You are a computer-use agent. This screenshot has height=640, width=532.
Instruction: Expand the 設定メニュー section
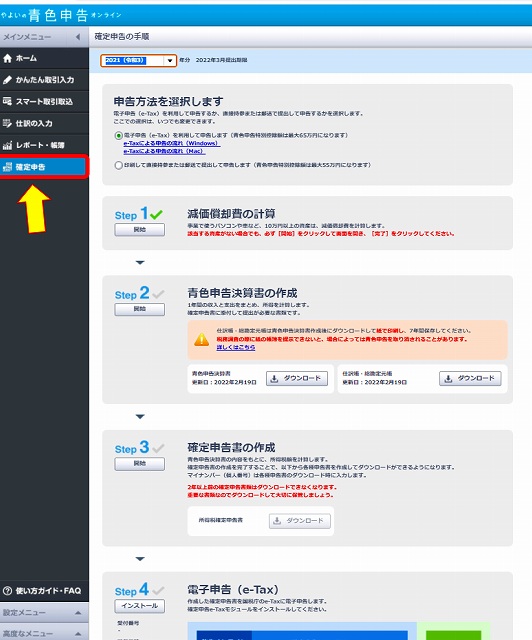[x=44, y=613]
